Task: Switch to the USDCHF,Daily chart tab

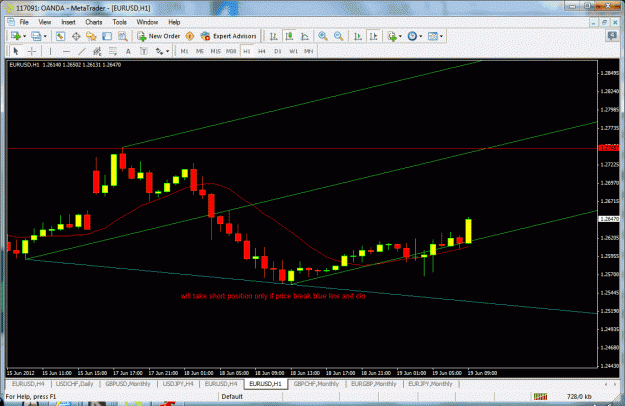Action: pyautogui.click(x=74, y=384)
